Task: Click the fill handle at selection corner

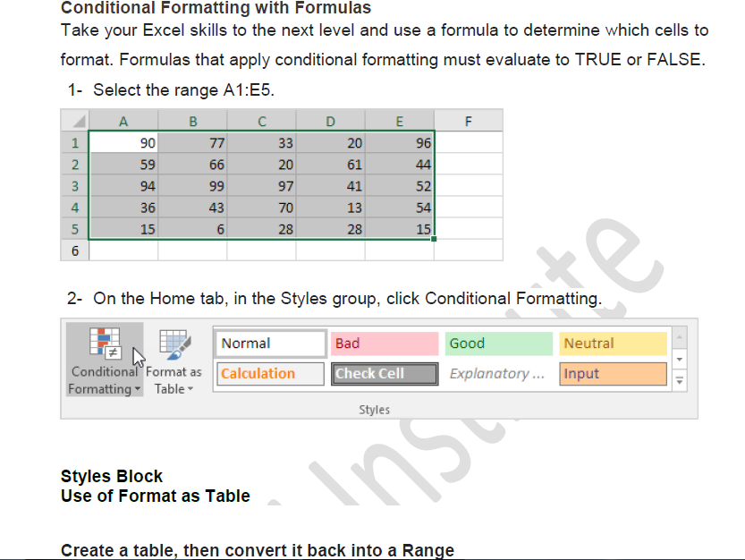Action: click(434, 239)
